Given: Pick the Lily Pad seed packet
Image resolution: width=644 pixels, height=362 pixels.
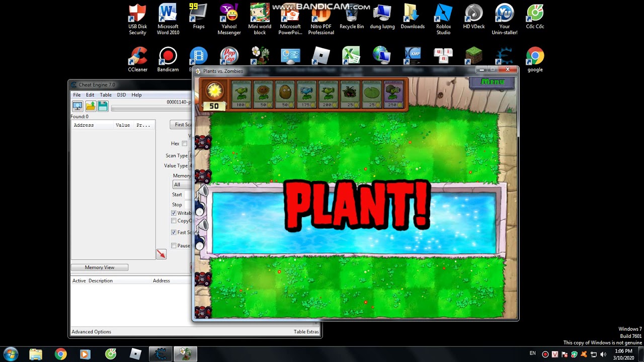Looking at the screenshot, I should click(372, 94).
